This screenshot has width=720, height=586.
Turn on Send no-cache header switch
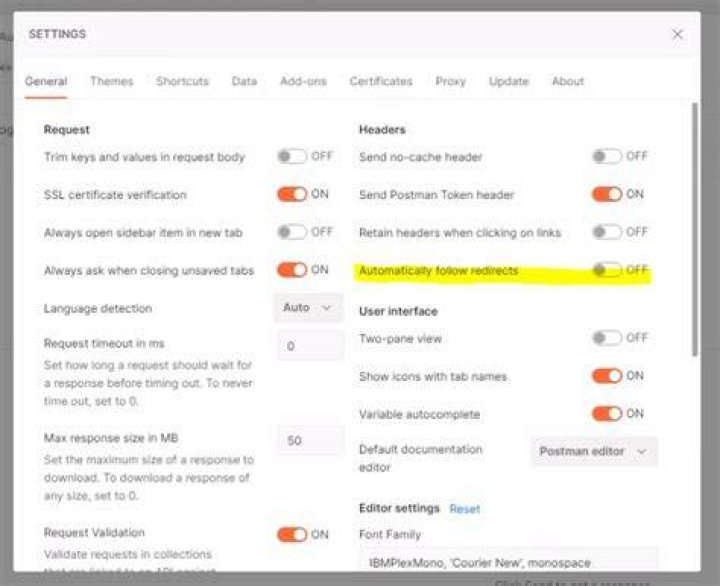point(607,157)
